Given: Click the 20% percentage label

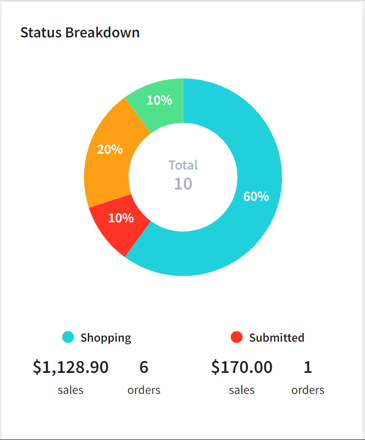Looking at the screenshot, I should 110,149.
